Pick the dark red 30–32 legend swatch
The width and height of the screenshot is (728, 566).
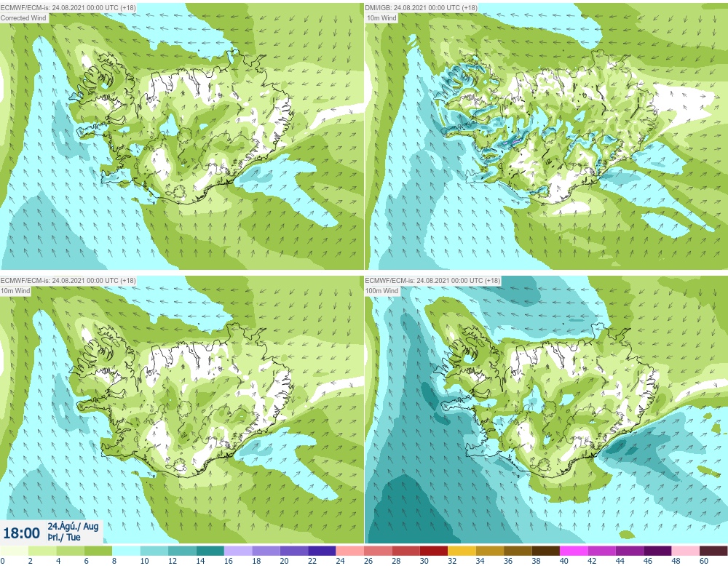coord(434,551)
